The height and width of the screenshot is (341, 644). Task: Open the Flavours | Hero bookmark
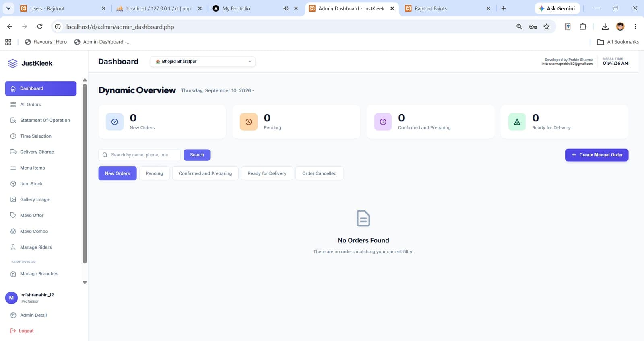coord(46,42)
